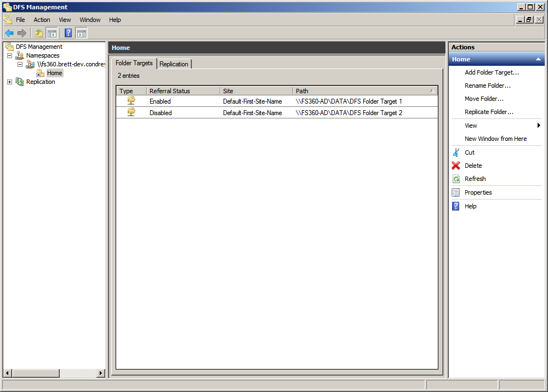Viewport: 548px width, 392px height.
Task: Collapse the Namespaces tree node
Action: pos(9,55)
